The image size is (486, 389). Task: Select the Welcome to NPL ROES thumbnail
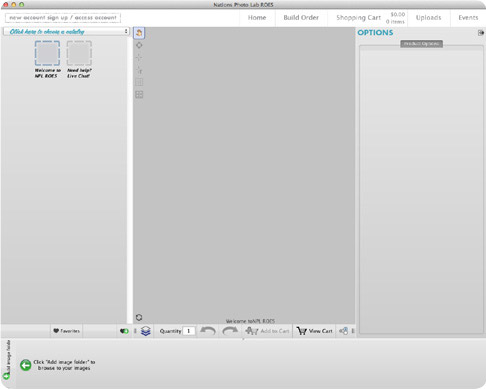pyautogui.click(x=47, y=59)
